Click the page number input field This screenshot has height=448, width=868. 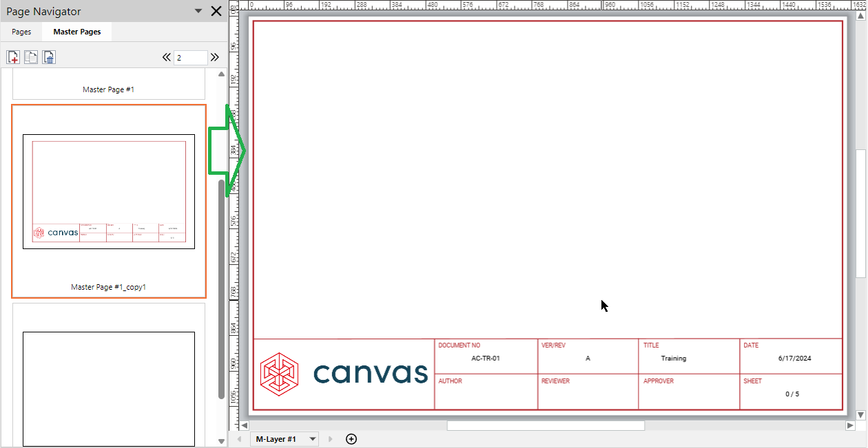point(191,58)
